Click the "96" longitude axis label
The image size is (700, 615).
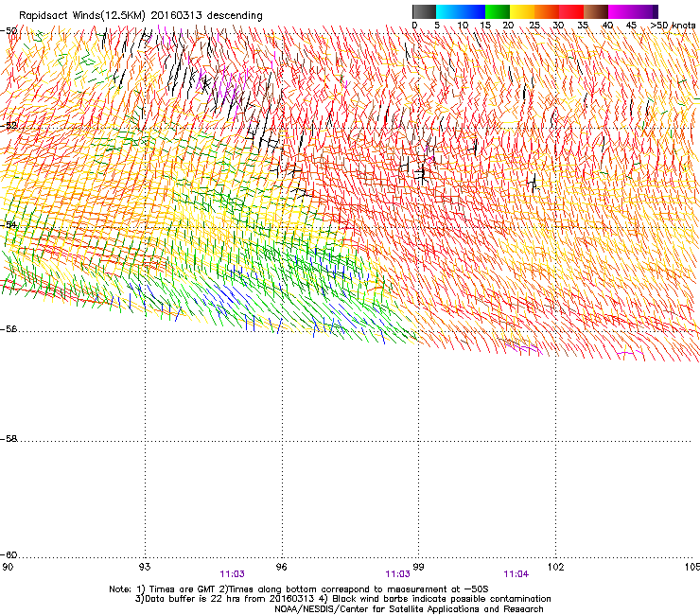click(x=281, y=567)
